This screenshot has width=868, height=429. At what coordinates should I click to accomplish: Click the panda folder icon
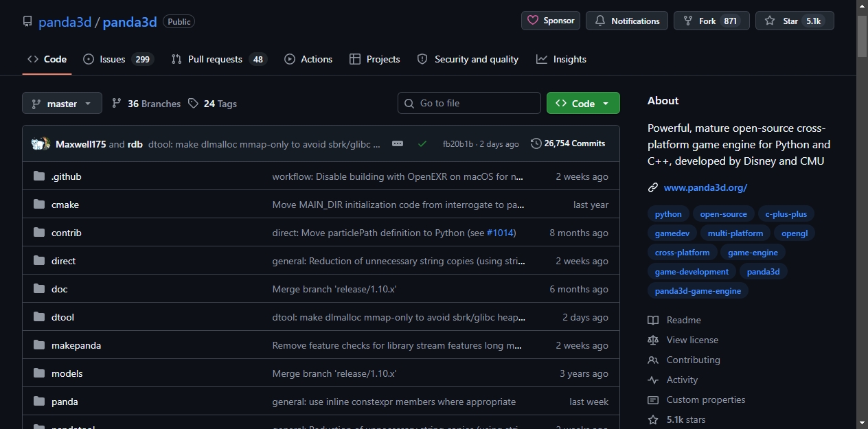point(39,402)
